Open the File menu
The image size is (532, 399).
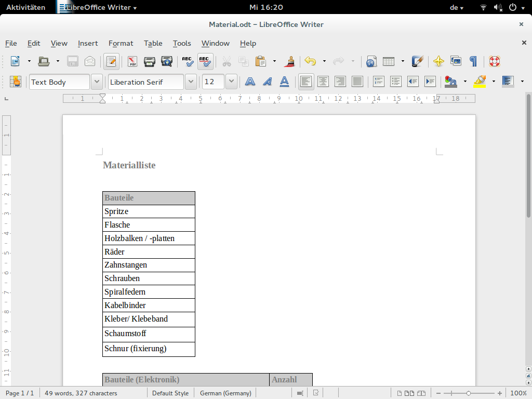click(x=11, y=44)
